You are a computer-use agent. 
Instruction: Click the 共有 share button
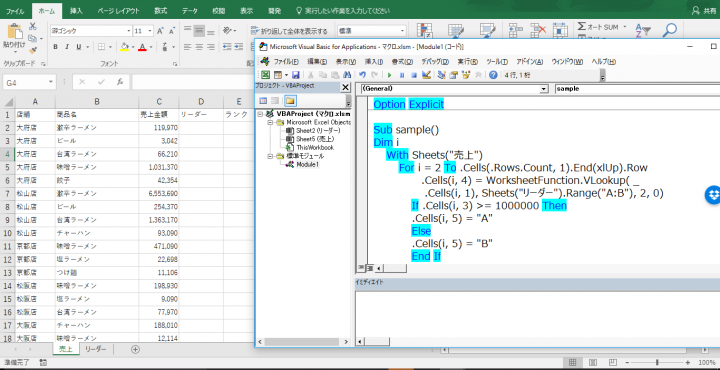704,11
